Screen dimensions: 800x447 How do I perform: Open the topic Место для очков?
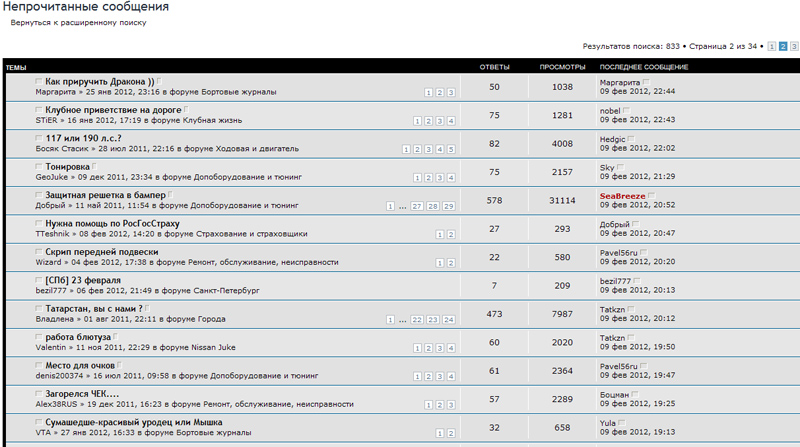pyautogui.click(x=80, y=365)
